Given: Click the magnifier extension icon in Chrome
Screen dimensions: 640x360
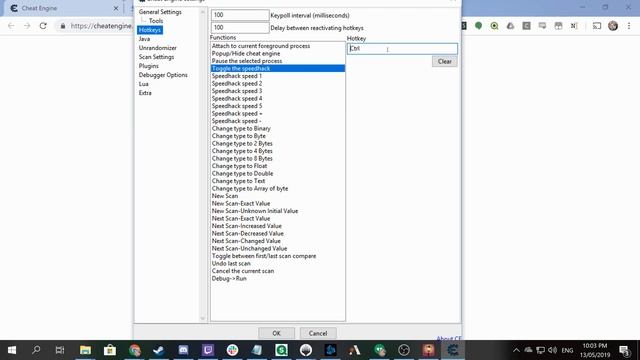Looking at the screenshot, I should click(494, 26).
